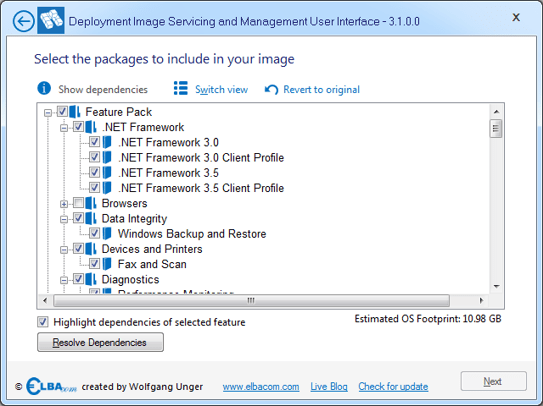Click the Fax and Scan package icon
The width and height of the screenshot is (543, 406).
[107, 264]
